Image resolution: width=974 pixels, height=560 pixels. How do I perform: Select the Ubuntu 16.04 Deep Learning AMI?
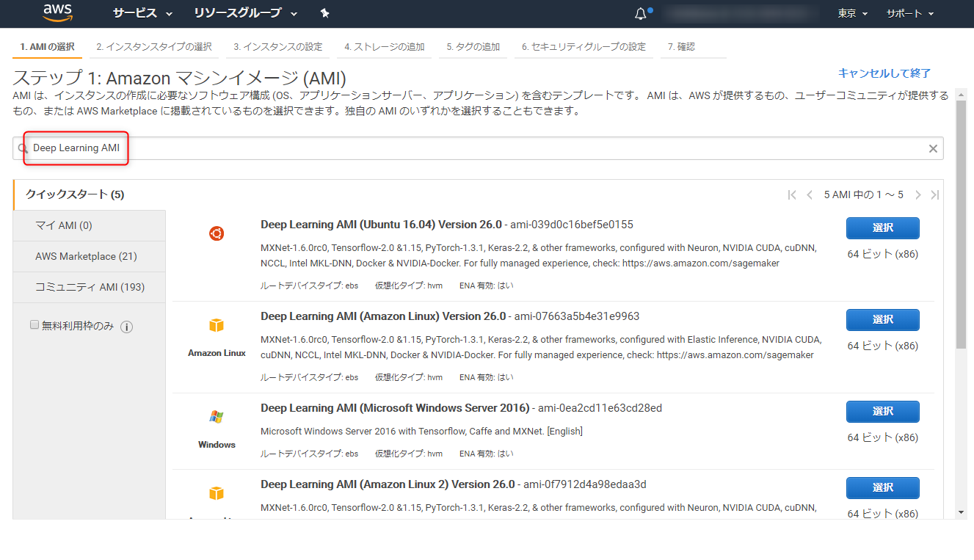coord(883,228)
